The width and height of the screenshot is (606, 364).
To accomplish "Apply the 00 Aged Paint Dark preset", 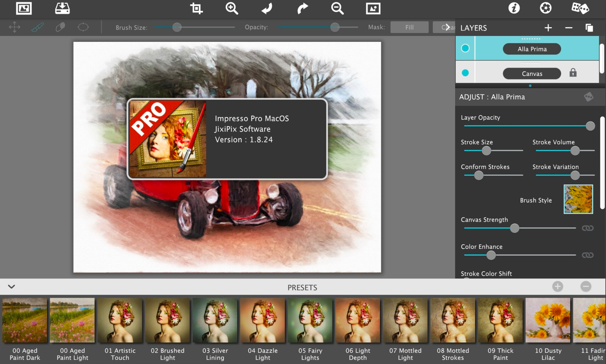I will coord(25,320).
